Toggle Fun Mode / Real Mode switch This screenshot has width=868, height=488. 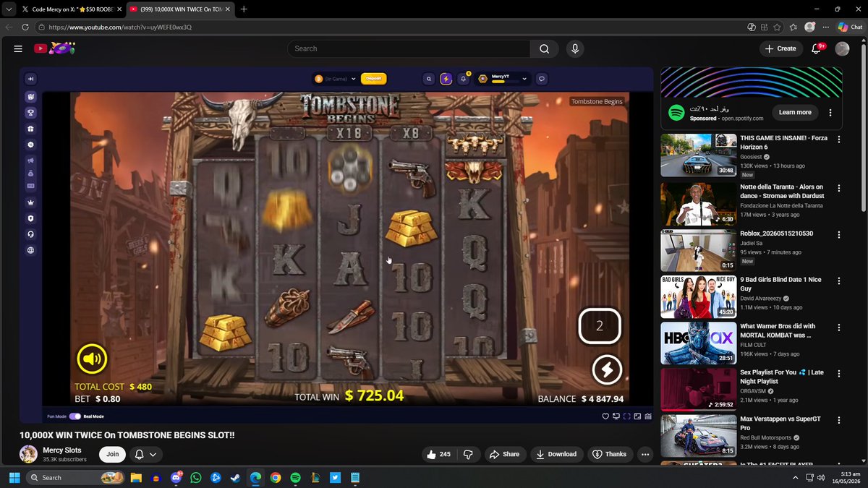(75, 416)
